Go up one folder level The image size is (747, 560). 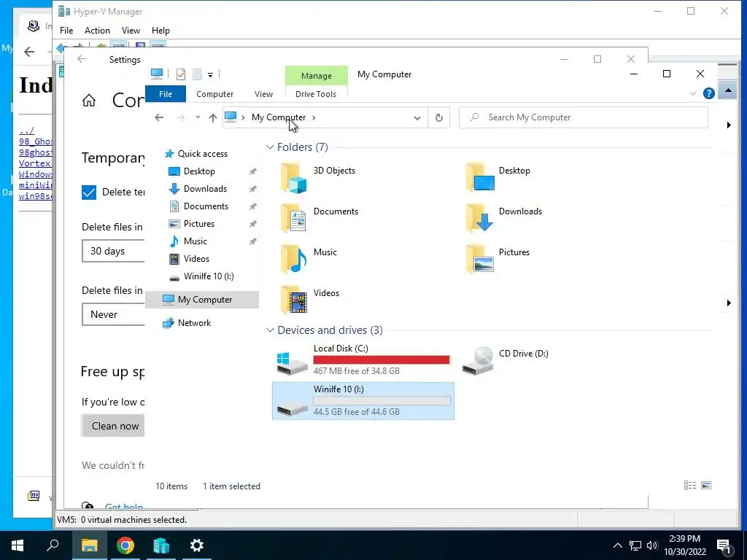pos(212,117)
